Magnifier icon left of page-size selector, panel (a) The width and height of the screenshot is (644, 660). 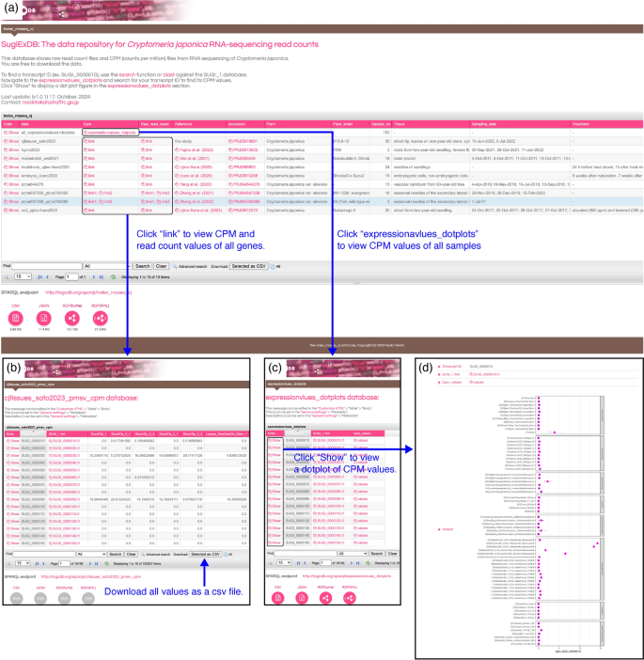click(7, 277)
